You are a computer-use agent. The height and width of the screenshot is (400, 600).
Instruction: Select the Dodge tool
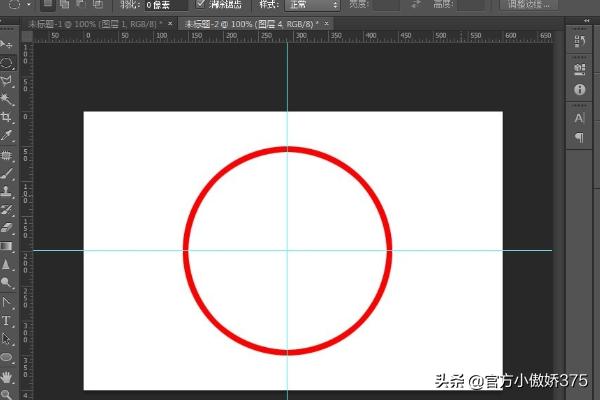(7, 282)
